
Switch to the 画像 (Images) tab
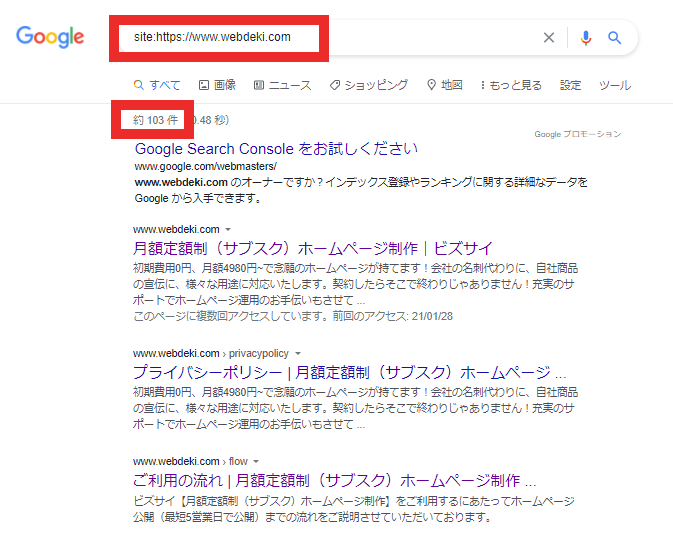[217, 85]
